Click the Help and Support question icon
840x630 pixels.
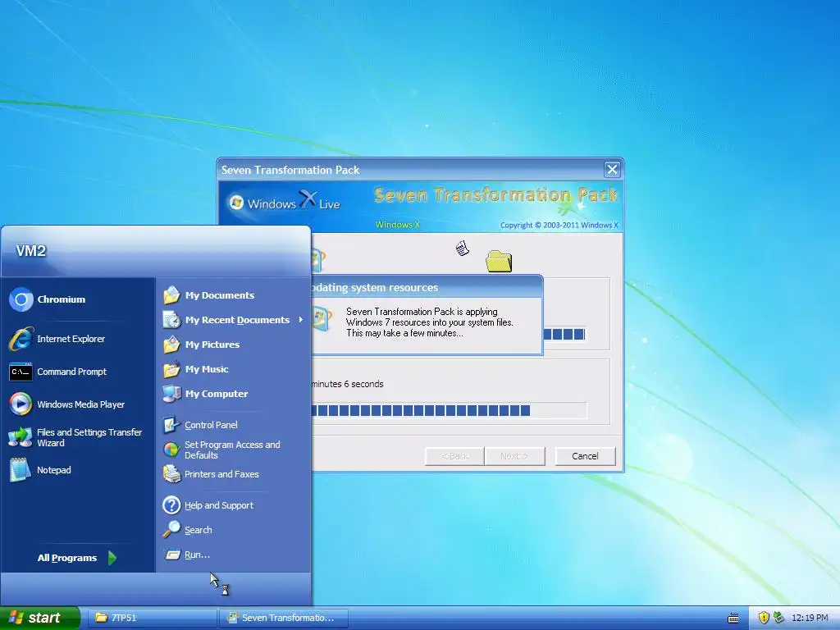coord(171,505)
